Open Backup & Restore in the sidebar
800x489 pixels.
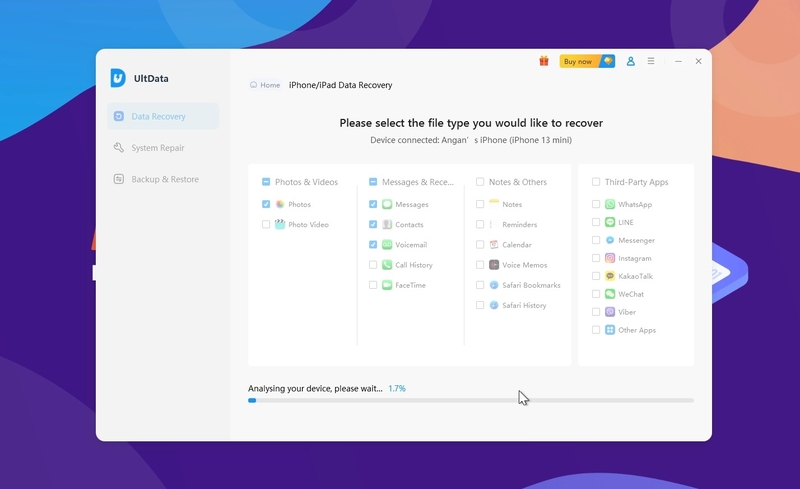[163, 179]
